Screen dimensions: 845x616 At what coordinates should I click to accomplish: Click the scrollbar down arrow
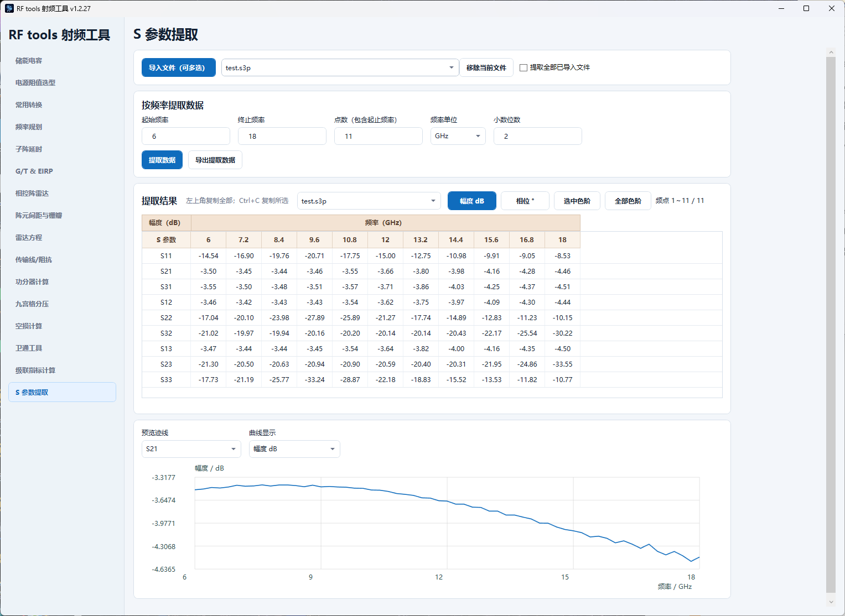(831, 602)
